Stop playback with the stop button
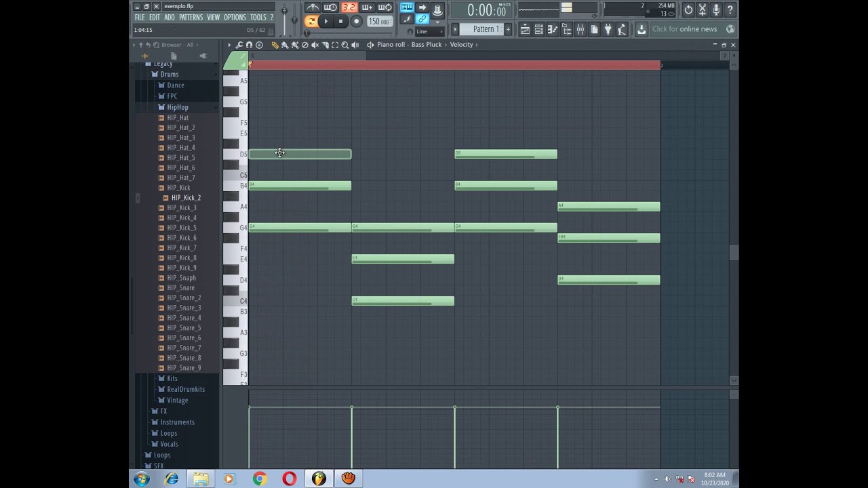 [x=340, y=21]
